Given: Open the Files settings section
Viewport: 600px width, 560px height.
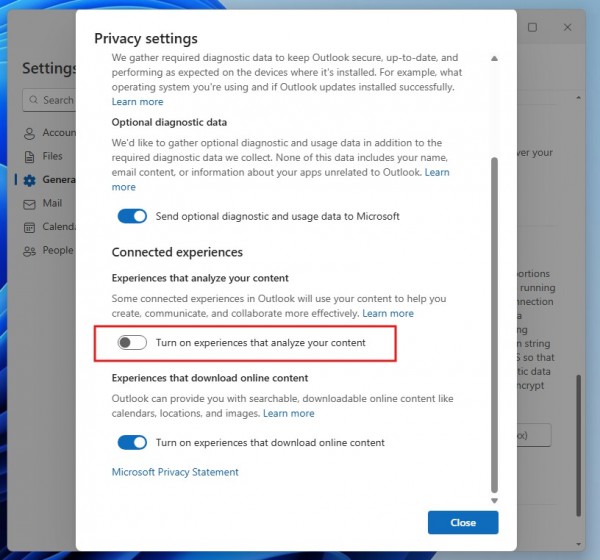Looking at the screenshot, I should [52, 156].
